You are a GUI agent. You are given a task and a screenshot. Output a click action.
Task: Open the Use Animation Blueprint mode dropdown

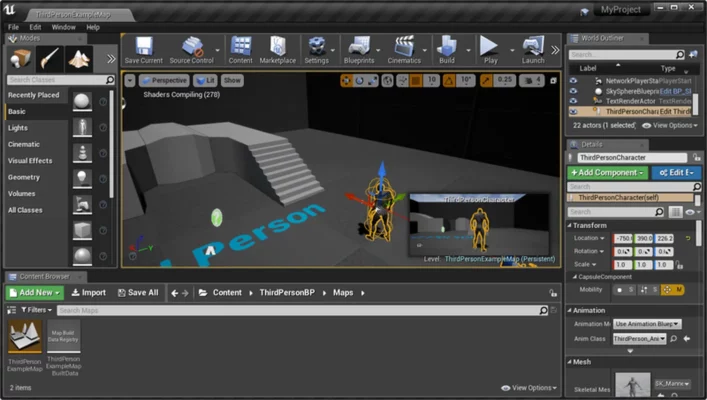pos(646,324)
